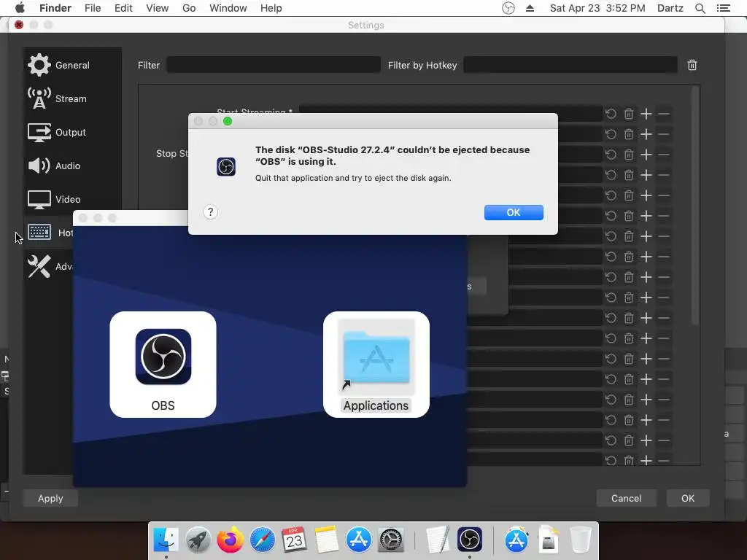The width and height of the screenshot is (747, 560).
Task: Remove a Stop Streaming hotkey binding
Action: 664,134
